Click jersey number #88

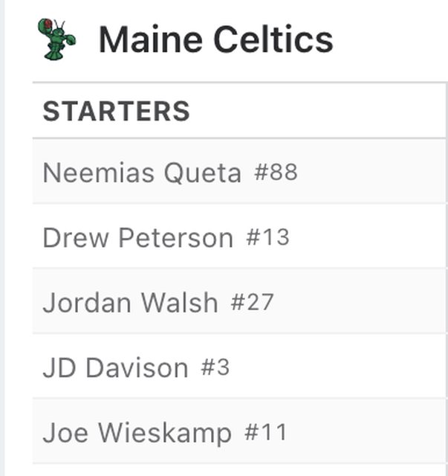click(276, 173)
